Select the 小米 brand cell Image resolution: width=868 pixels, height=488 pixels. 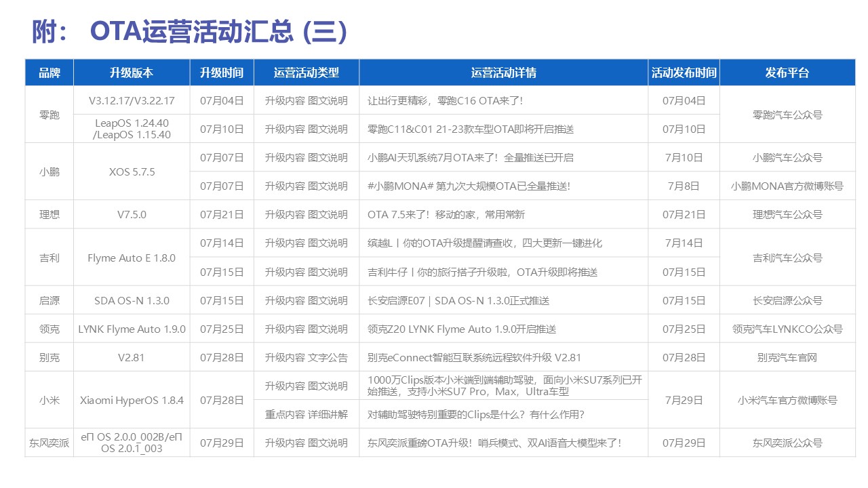[x=50, y=400]
